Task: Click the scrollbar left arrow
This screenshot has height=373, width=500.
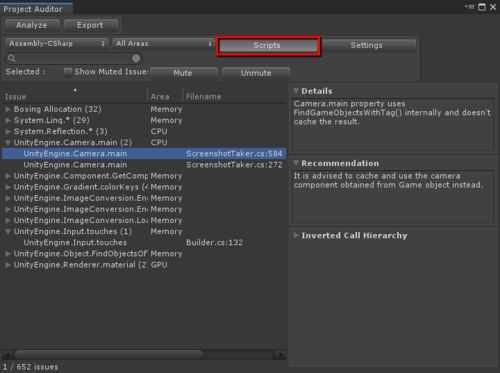Action: coord(8,355)
